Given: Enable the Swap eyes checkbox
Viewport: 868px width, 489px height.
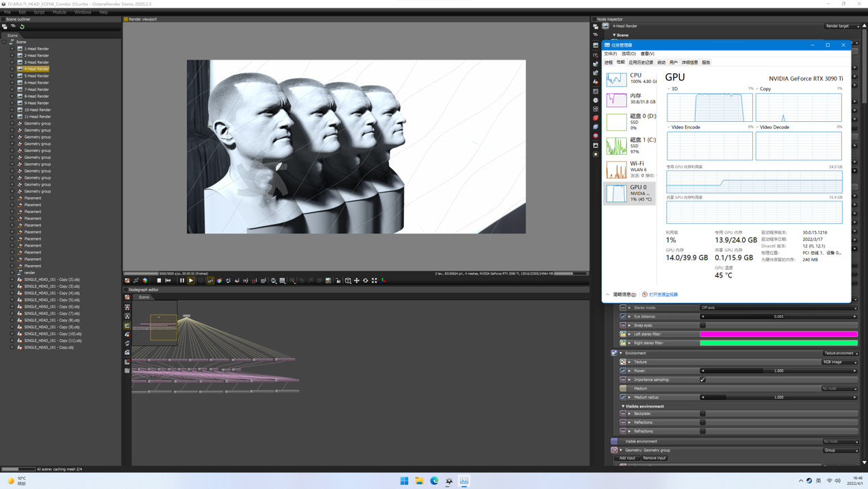Looking at the screenshot, I should coord(702,325).
